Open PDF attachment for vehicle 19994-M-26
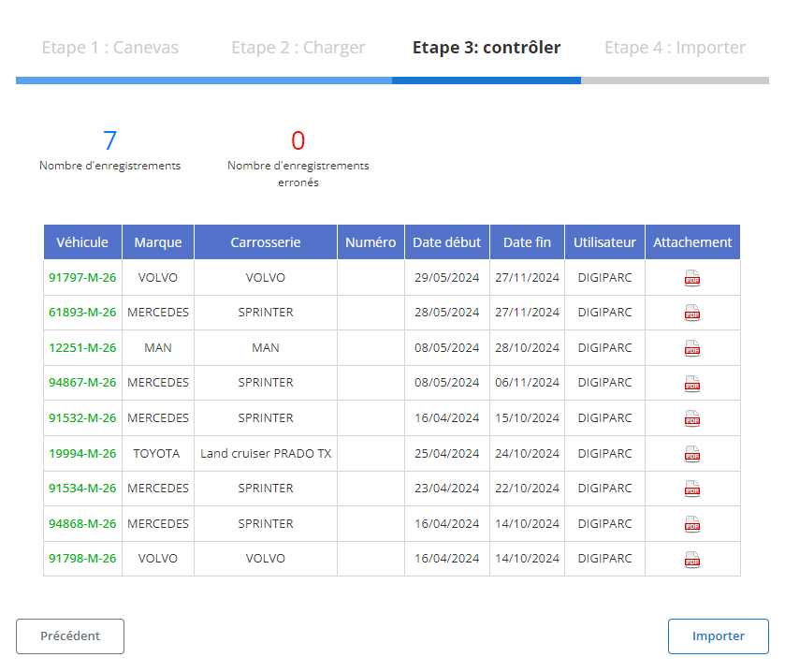The image size is (785, 672). point(691,454)
